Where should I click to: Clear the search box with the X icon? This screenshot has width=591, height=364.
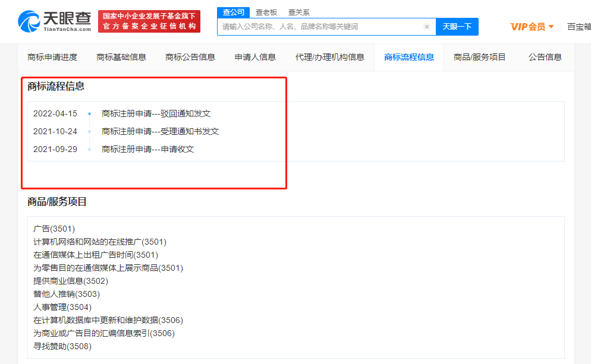click(427, 27)
